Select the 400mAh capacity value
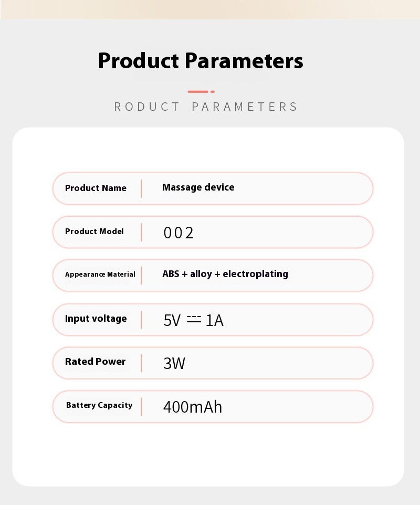Image resolution: width=420 pixels, height=505 pixels. click(x=192, y=407)
